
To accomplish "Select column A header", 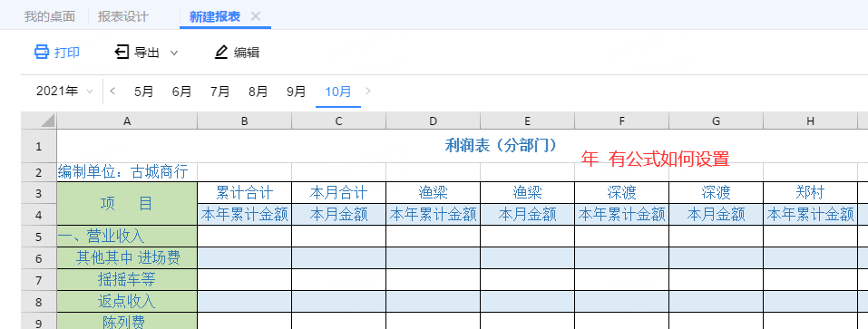I will (127, 121).
